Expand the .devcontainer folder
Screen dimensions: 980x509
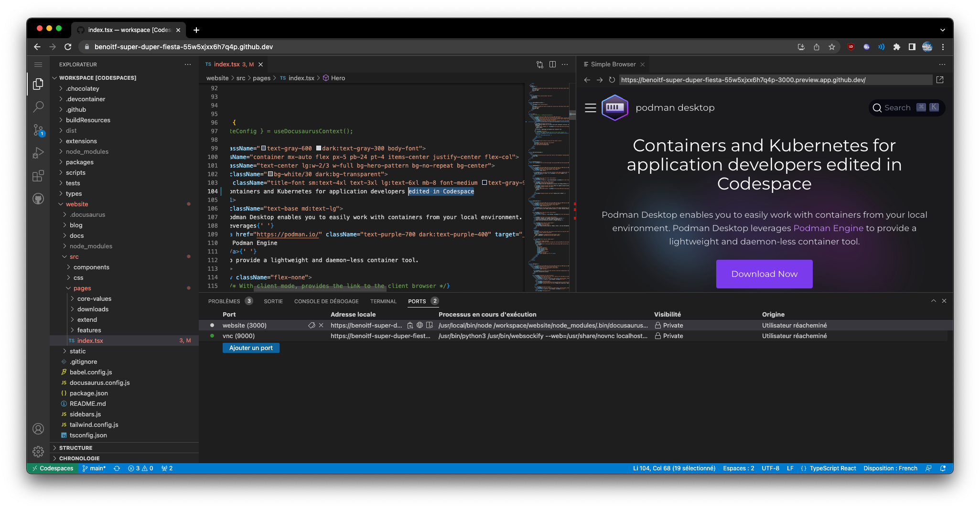tap(86, 99)
